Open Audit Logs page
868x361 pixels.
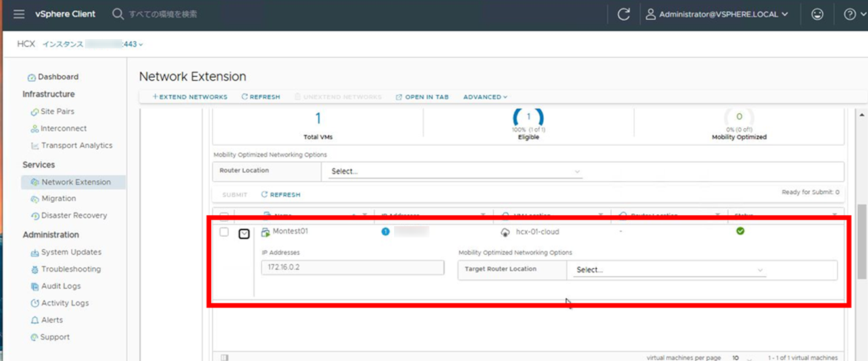tap(61, 286)
